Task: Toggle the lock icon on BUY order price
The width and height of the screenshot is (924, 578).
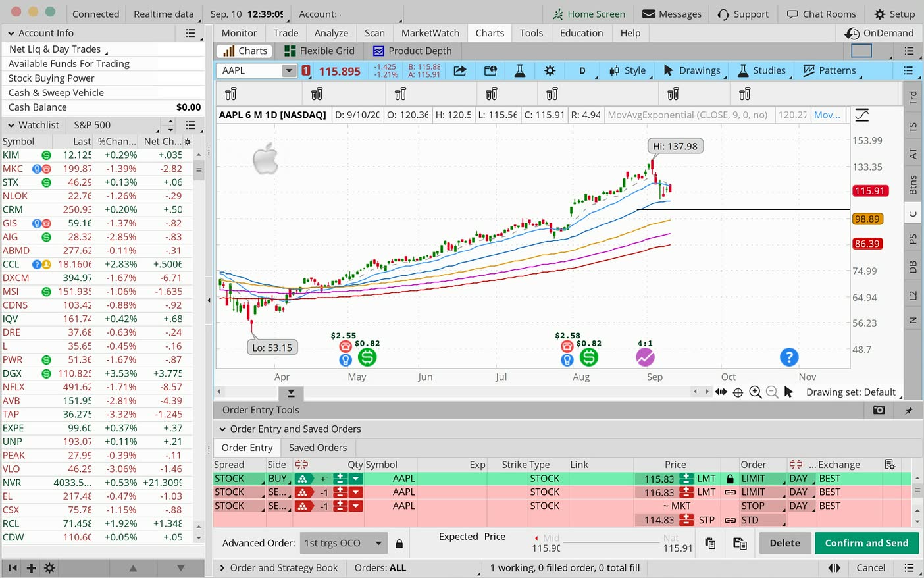Action: [x=730, y=479]
